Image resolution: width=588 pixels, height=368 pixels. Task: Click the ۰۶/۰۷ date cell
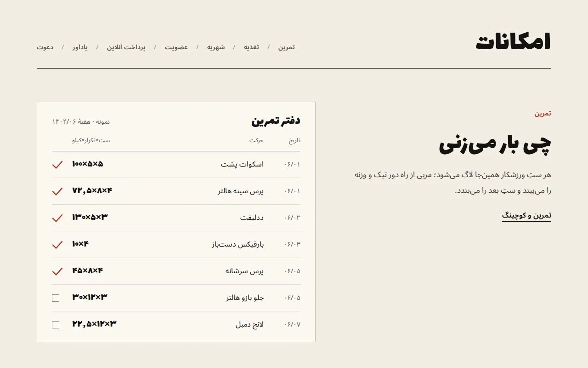(292, 324)
